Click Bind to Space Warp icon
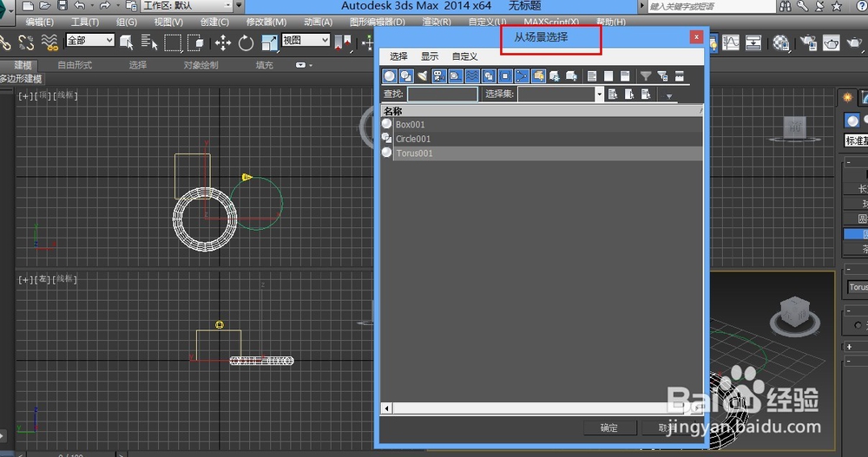 point(49,42)
